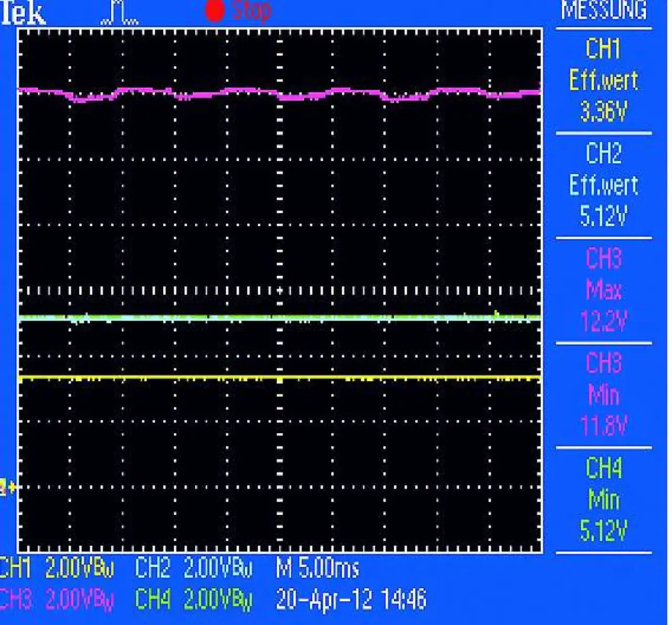Select the CH4 Min 5.12V measurement
Viewport: 672px width, 625px height.
604,499
